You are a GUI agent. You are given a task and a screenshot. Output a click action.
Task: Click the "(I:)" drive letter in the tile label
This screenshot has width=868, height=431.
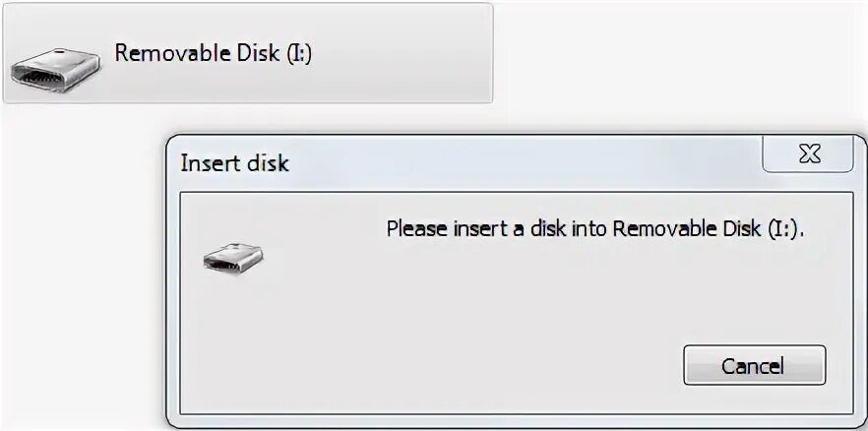click(299, 53)
